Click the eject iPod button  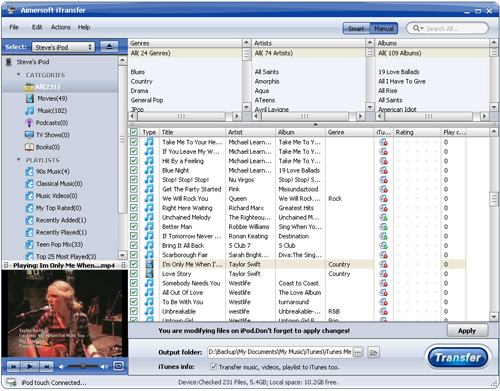click(109, 47)
